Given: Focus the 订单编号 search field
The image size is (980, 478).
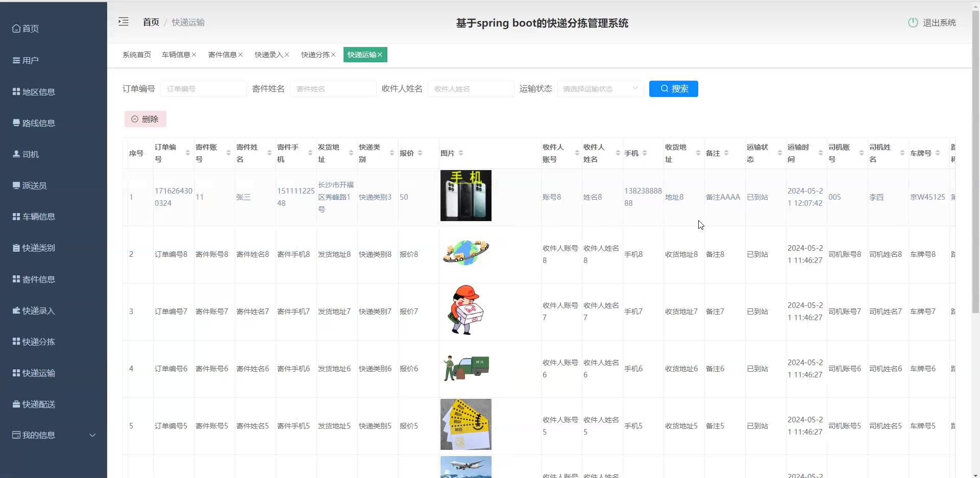Looking at the screenshot, I should pos(203,89).
